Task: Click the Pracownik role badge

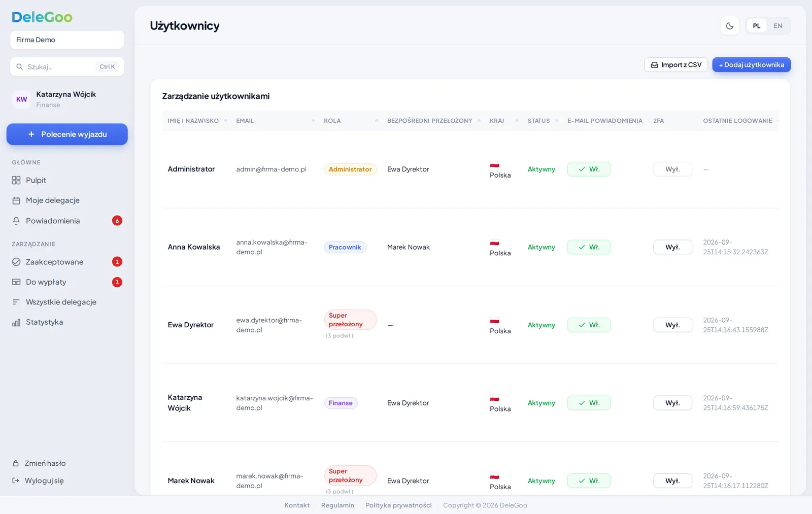Action: pos(345,247)
